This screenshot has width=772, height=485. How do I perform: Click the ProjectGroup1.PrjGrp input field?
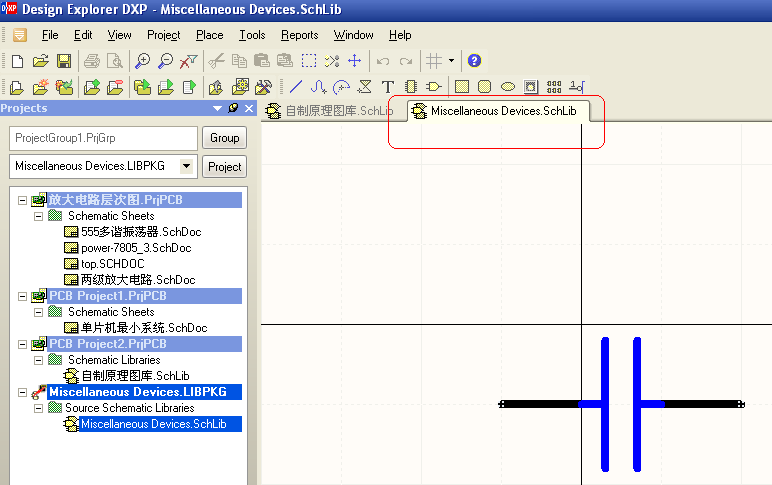tap(103, 138)
